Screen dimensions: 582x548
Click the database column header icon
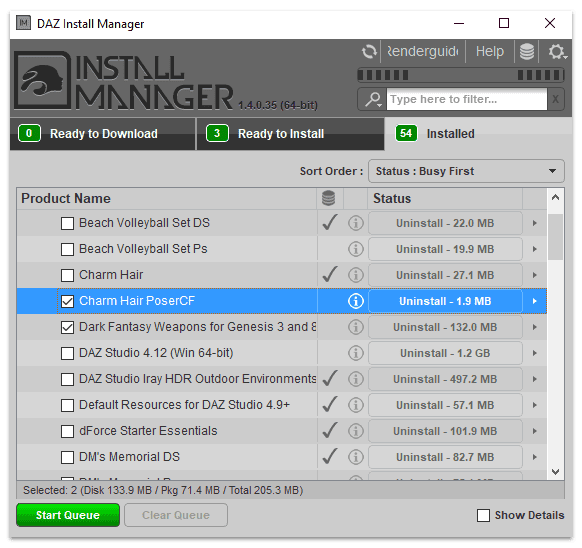point(328,198)
